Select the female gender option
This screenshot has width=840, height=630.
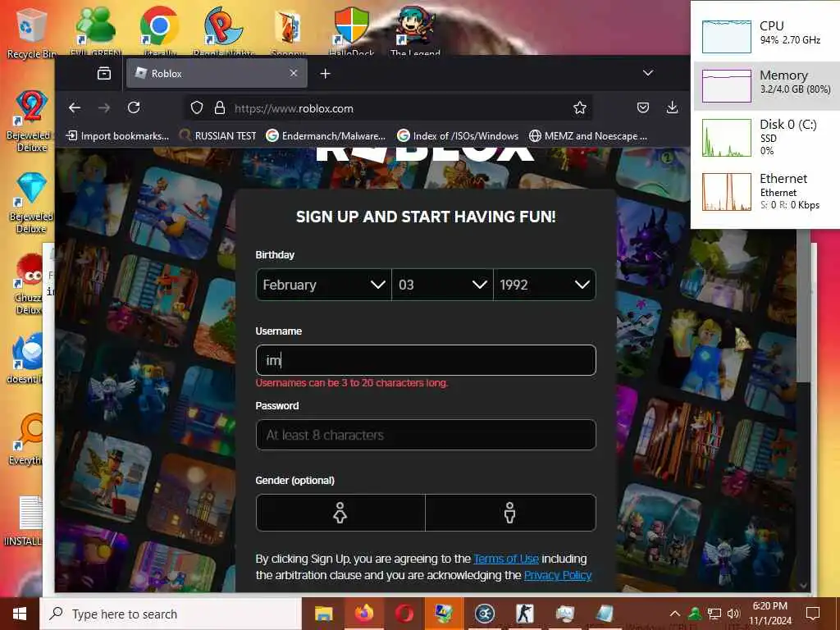[x=340, y=513]
